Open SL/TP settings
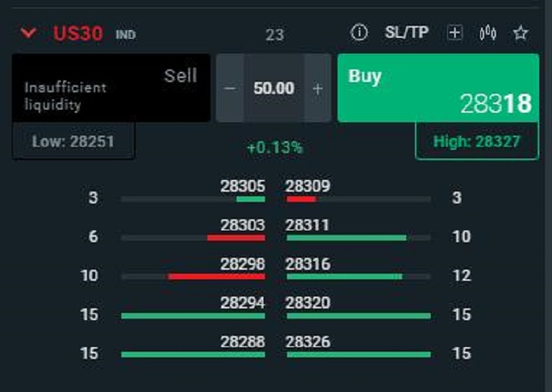 pos(407,33)
